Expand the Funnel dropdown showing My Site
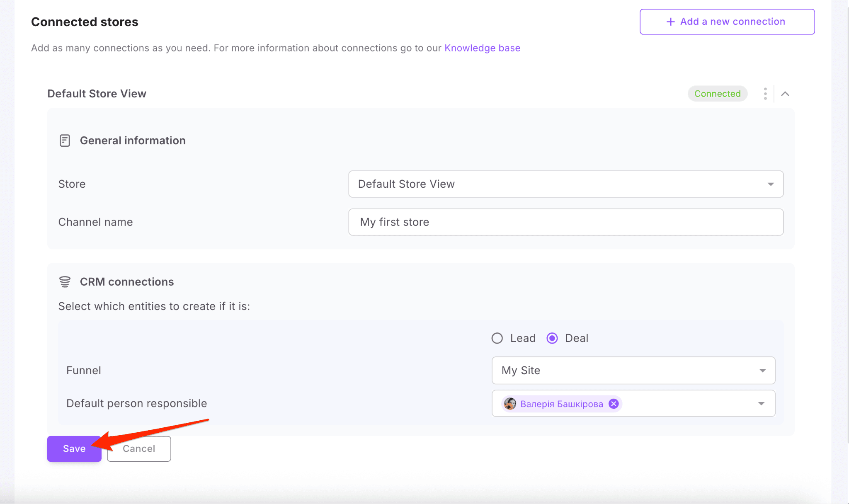This screenshot has height=504, width=849. pyautogui.click(x=633, y=371)
